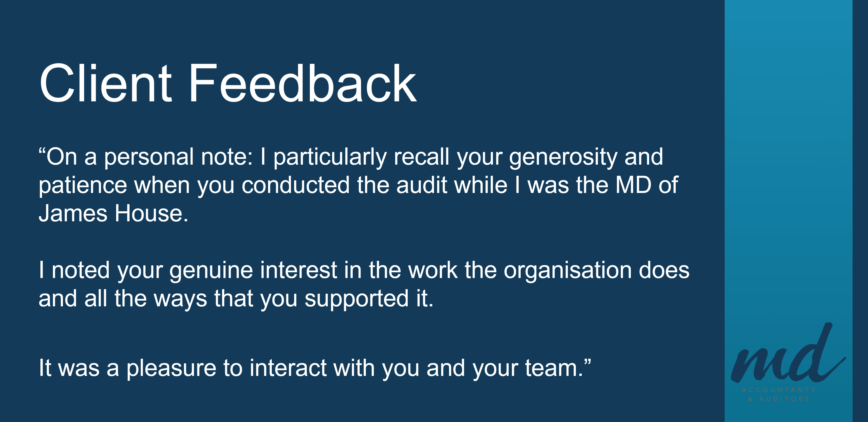This screenshot has height=422, width=868.
Task: Click the ACCOUNTANTS text under the logo
Action: (x=778, y=390)
